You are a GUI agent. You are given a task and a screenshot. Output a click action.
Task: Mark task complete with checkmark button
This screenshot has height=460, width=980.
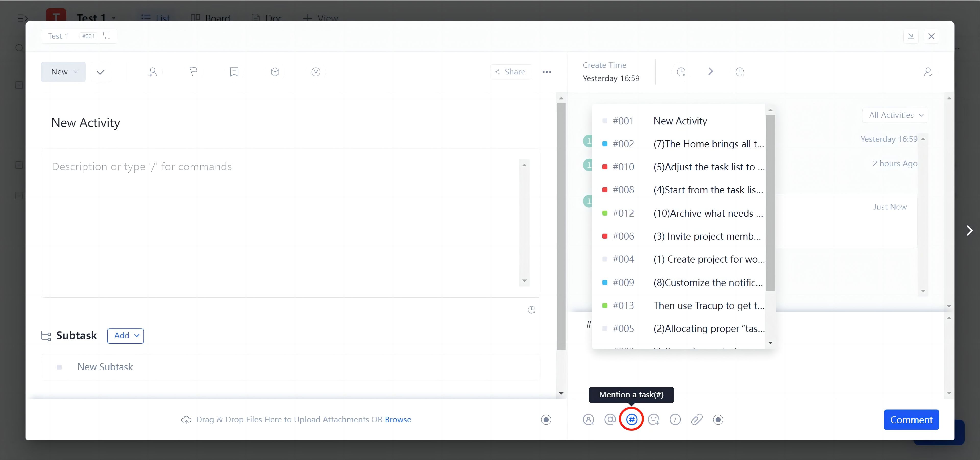tap(101, 72)
